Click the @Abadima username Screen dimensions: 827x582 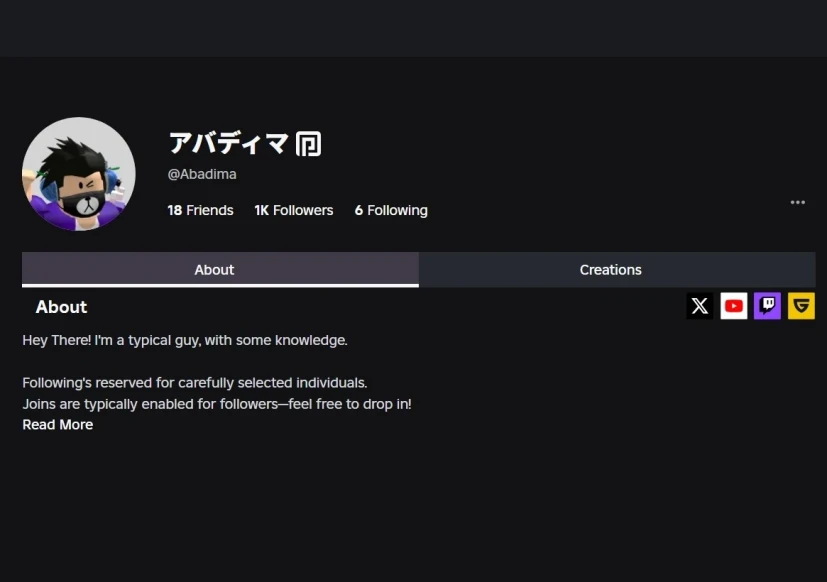202,174
